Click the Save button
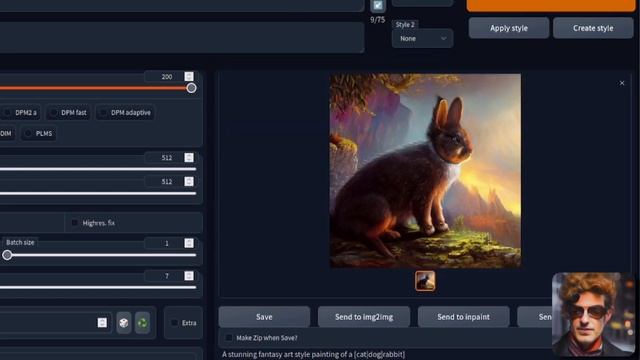 [264, 317]
